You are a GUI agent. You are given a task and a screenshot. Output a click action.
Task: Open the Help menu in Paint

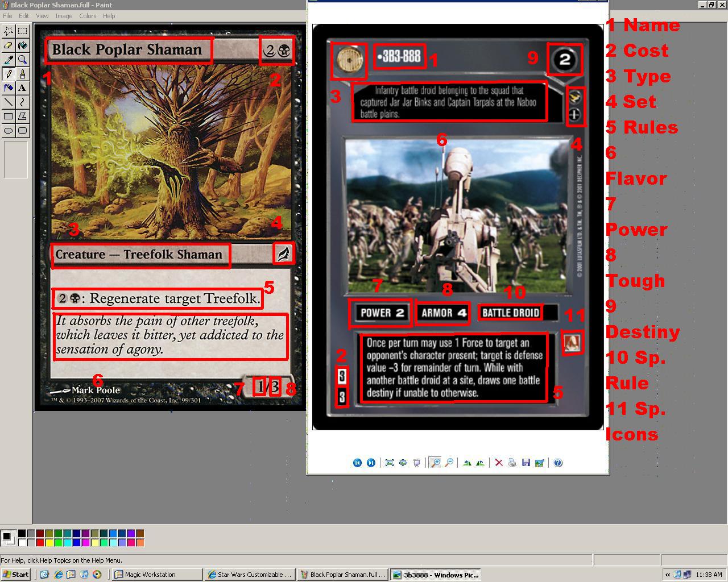pos(109,16)
